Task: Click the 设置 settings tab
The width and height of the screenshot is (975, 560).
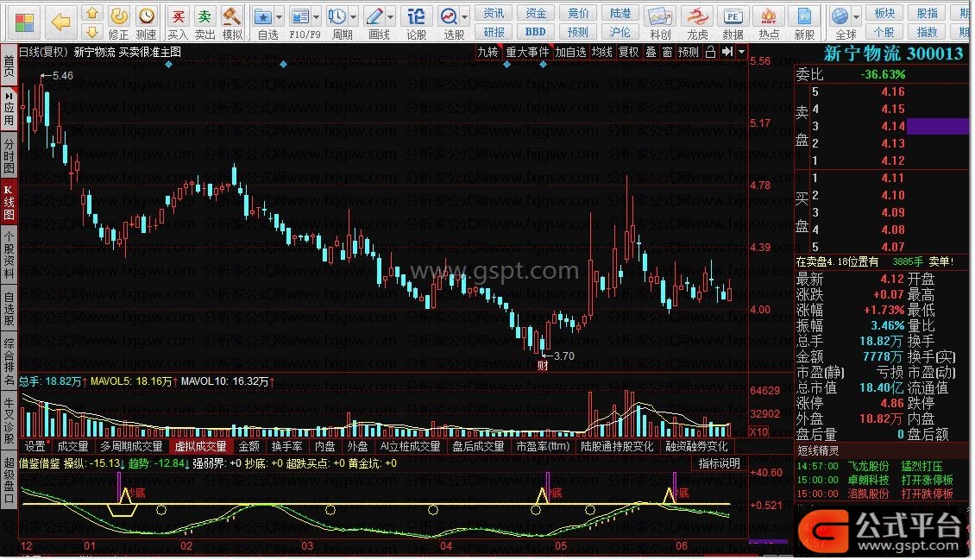Action: (35, 446)
